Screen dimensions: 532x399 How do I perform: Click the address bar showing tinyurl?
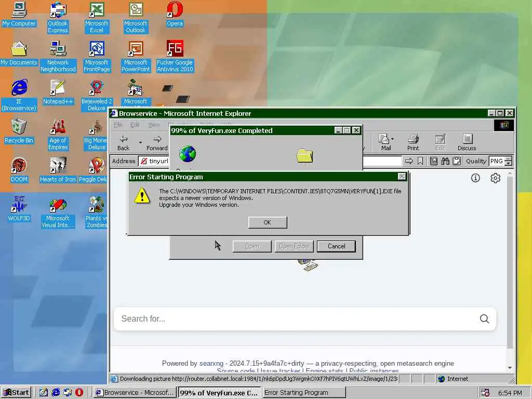(x=270, y=161)
